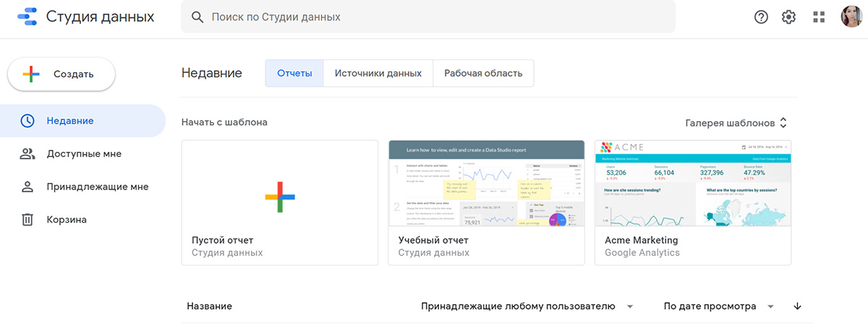Open the По дате просмотра sort dropdown
This screenshot has height=329, width=868.
coord(719,306)
